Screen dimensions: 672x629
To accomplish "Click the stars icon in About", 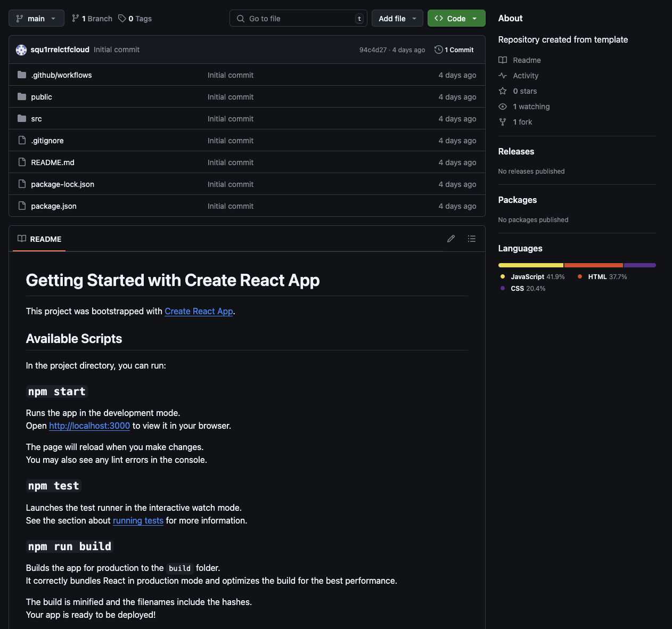I will pyautogui.click(x=503, y=91).
